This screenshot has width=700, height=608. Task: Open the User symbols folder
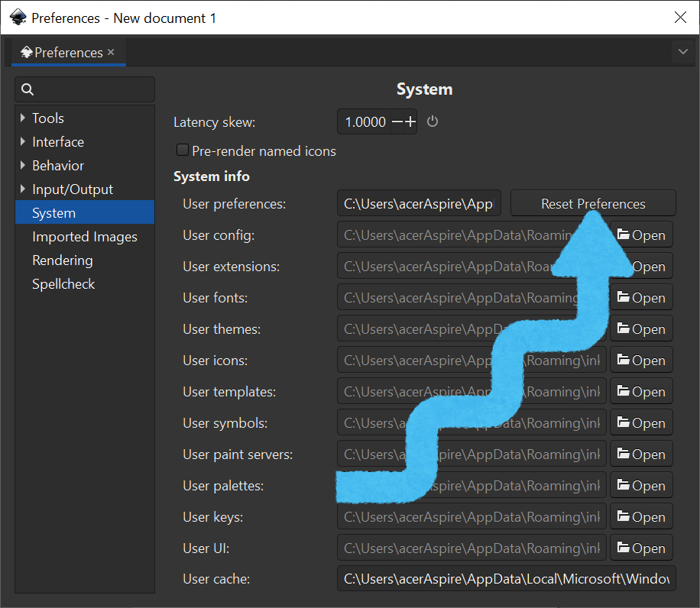coord(641,423)
